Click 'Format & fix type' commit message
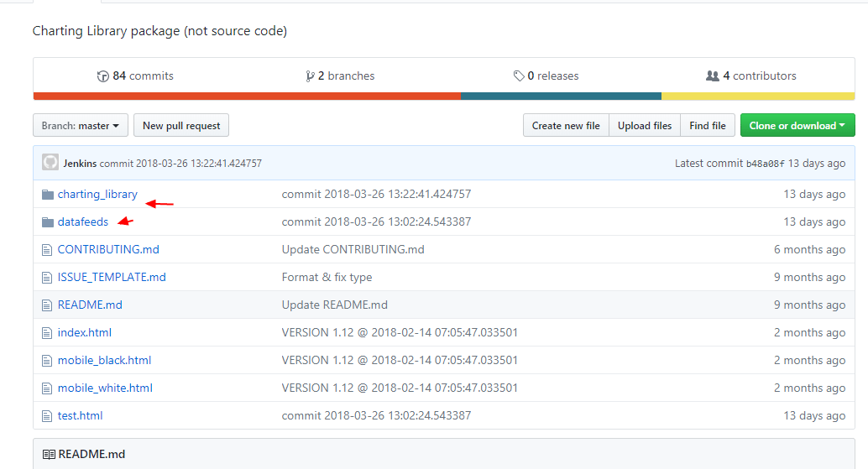This screenshot has height=469, width=868. pyautogui.click(x=327, y=277)
